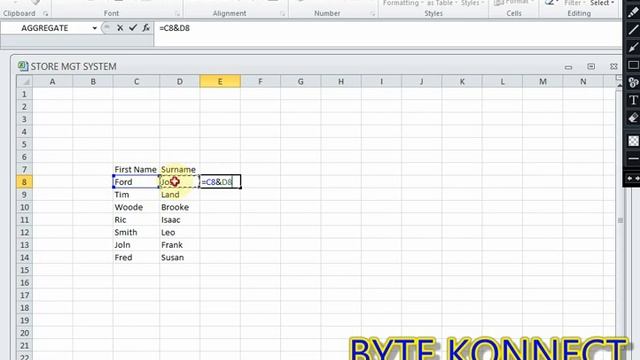The image size is (640, 360).
Task: Click the Excel workbook icon beside STORE MGT SYSTEM
Action: coord(23,66)
